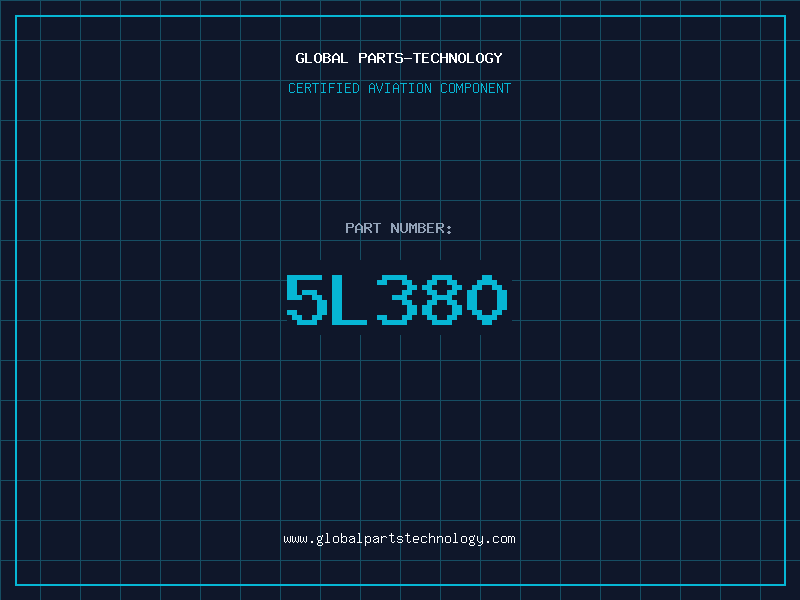Click the word AVIATION in subtitle
The height and width of the screenshot is (600, 800).
click(x=400, y=88)
